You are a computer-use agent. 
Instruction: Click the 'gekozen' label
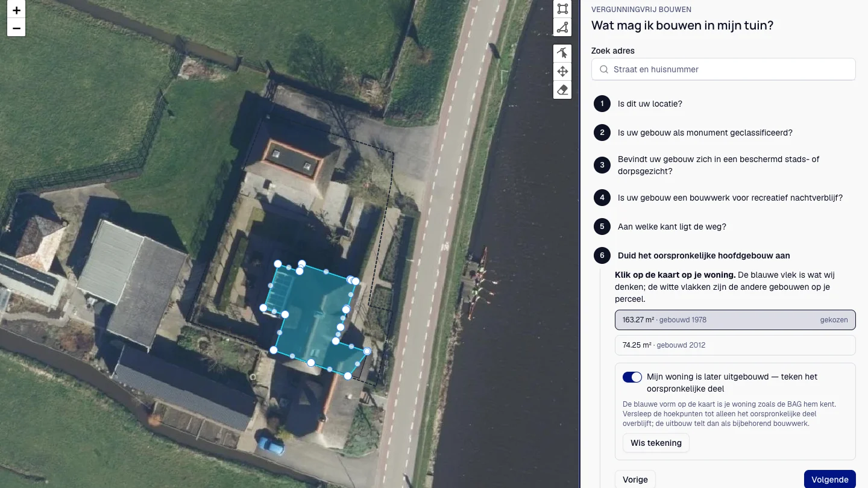[834, 320]
